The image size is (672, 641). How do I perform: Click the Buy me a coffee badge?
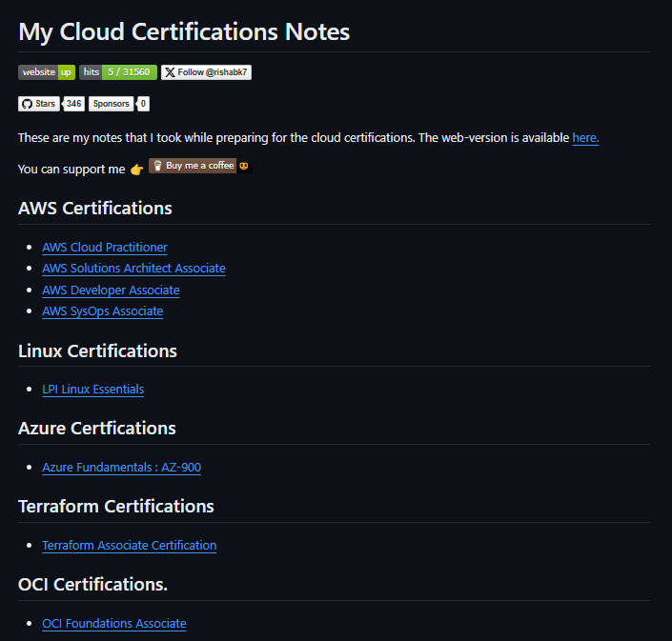pyautogui.click(x=200, y=166)
